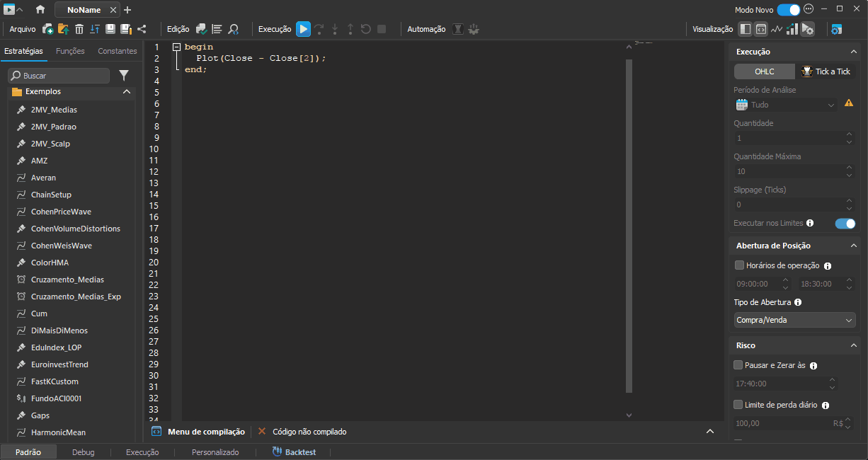Toggle the Executar nos Limites switch
Screen dimensions: 868x460
[x=845, y=224]
